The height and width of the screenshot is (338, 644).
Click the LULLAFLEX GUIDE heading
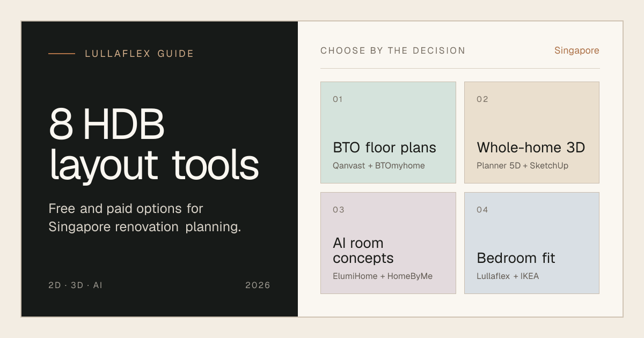(140, 54)
